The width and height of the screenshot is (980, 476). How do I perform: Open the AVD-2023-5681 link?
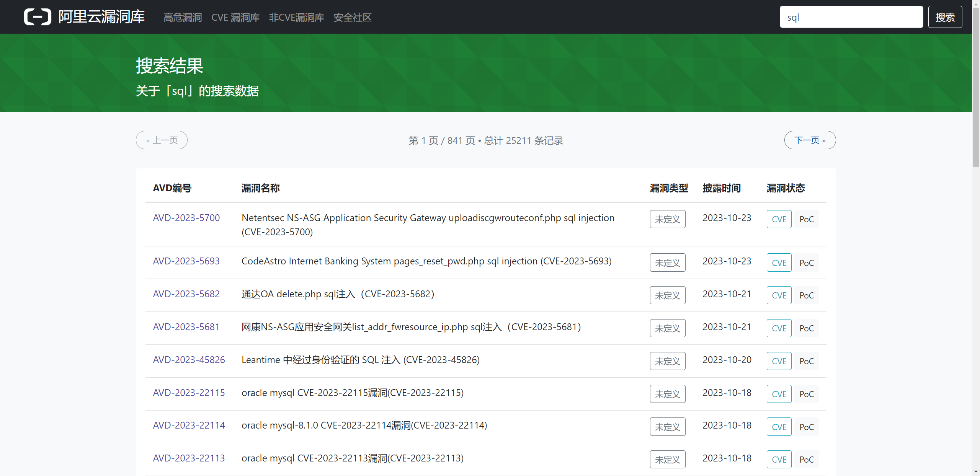click(x=186, y=327)
